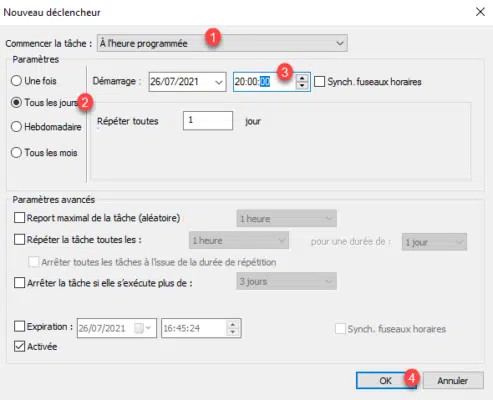Click the 26/07/2021 start date field
This screenshot has height=400, width=493.
181,82
